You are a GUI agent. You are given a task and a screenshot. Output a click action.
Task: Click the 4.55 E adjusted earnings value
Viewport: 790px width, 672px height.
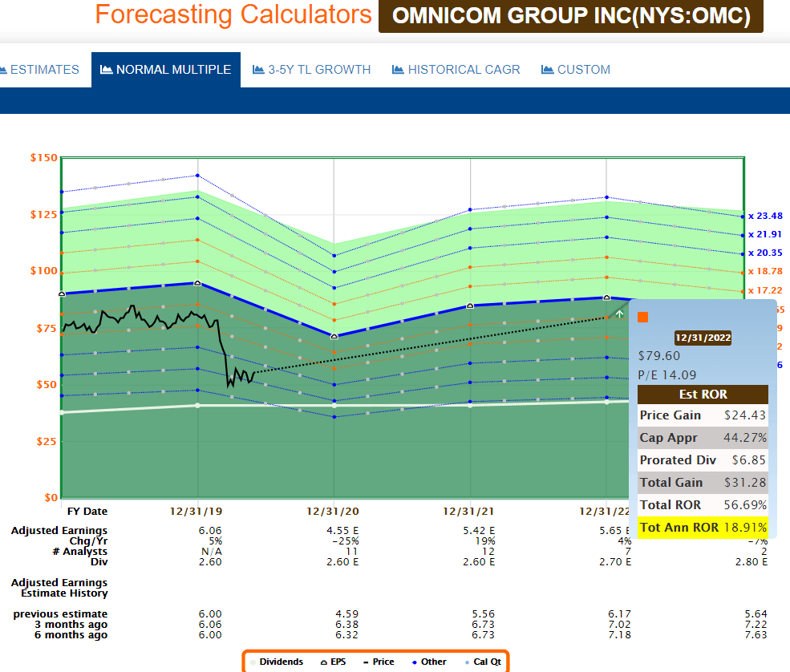pos(342,530)
